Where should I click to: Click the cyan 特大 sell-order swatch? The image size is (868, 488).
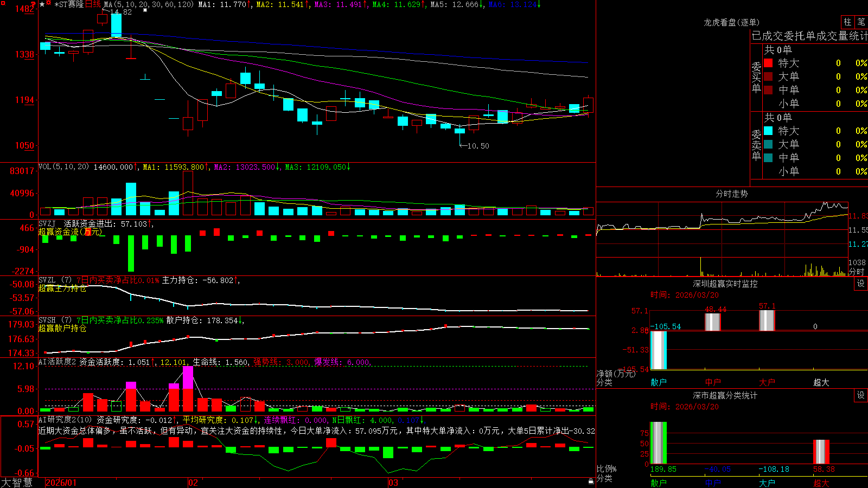pyautogui.click(x=768, y=131)
